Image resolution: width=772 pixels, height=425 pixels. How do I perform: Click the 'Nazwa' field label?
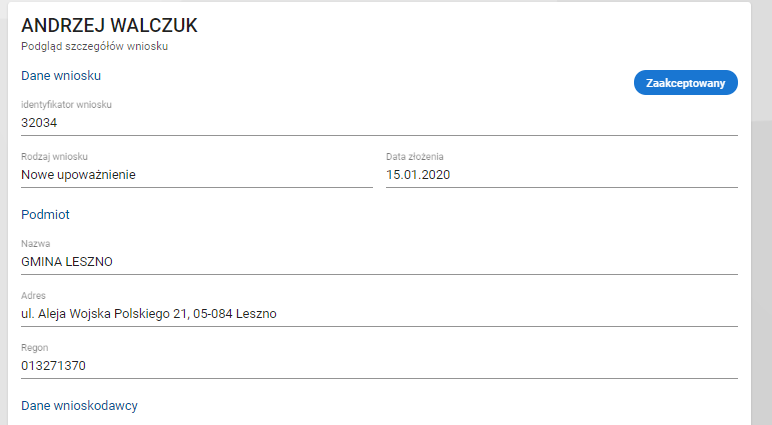point(35,244)
